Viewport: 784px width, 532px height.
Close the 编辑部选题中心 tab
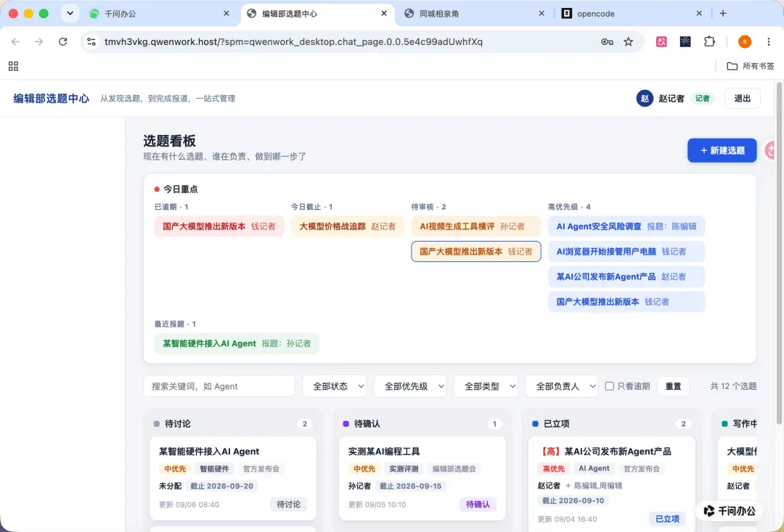[x=384, y=14]
